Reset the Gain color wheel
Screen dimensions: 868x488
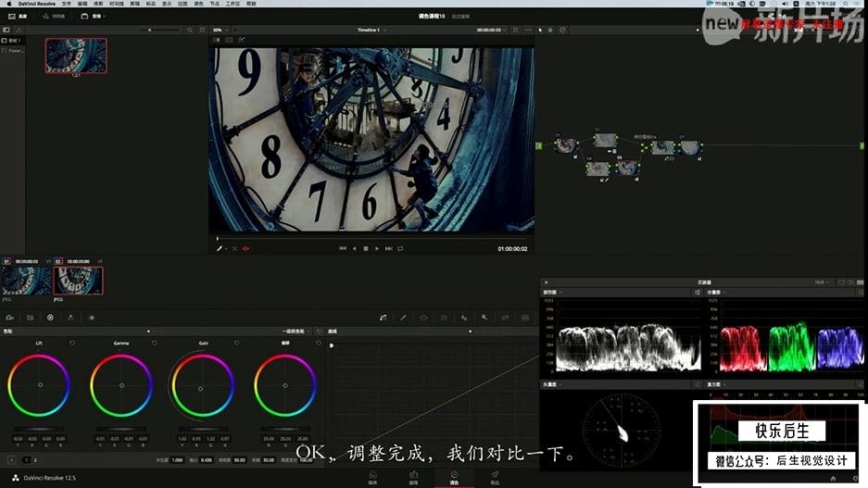point(236,343)
